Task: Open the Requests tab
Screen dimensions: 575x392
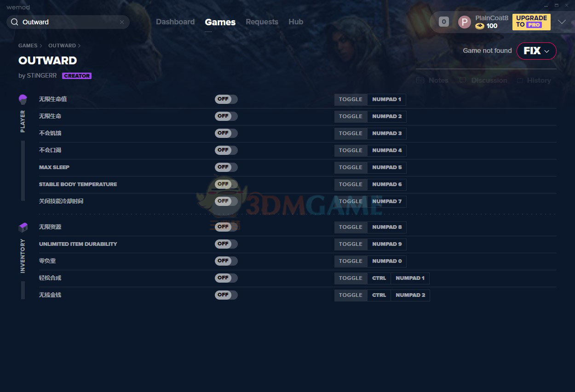Action: coord(262,22)
